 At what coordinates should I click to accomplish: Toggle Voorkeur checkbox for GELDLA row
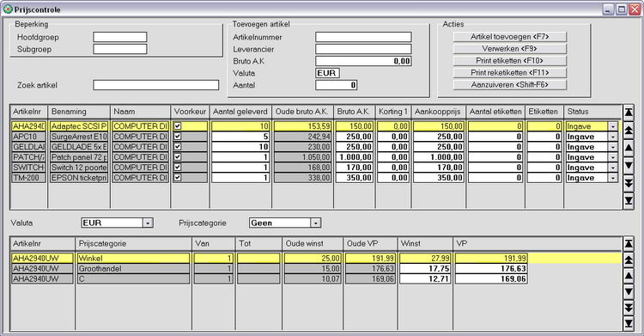pos(178,146)
